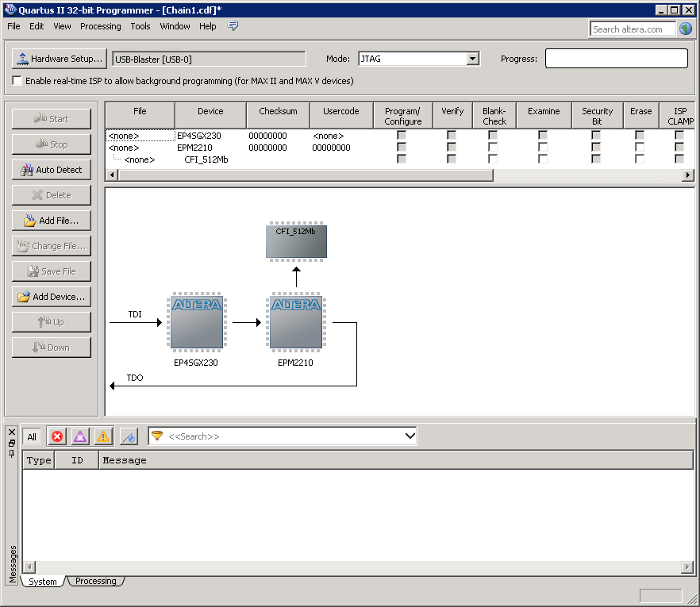Toggle error messages filter icon
The width and height of the screenshot is (700, 607).
point(57,436)
